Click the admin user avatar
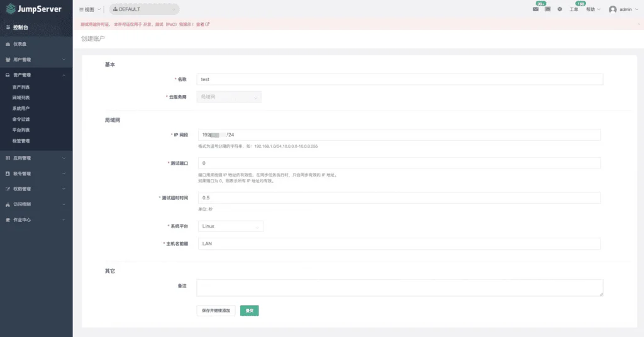 click(613, 9)
